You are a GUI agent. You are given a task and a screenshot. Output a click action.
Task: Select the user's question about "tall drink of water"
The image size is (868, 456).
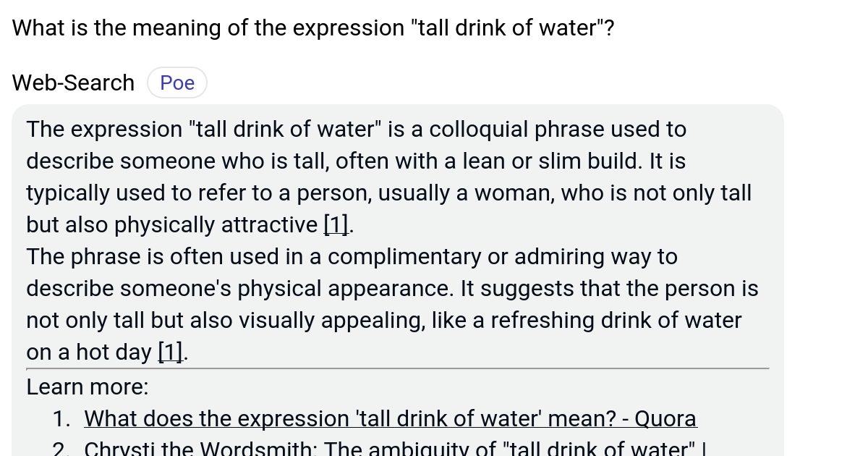(312, 28)
